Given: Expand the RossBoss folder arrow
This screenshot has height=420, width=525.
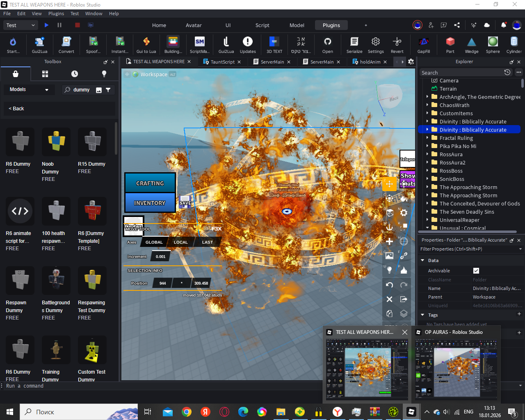Looking at the screenshot, I should pos(427,171).
